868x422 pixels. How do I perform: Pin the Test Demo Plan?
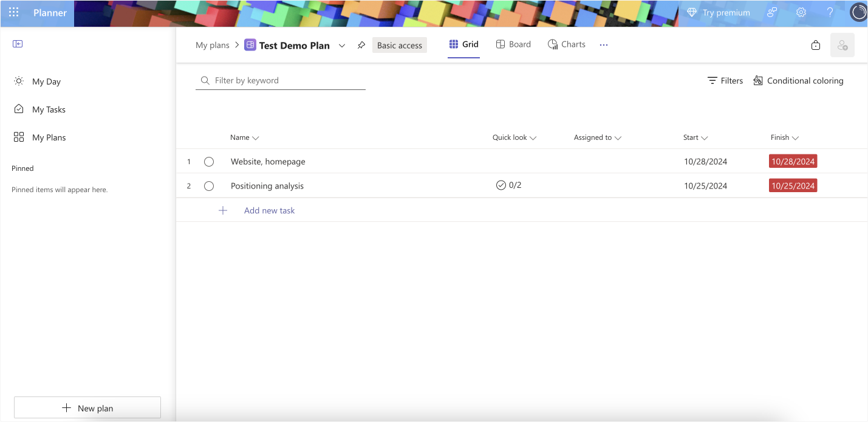click(x=361, y=45)
